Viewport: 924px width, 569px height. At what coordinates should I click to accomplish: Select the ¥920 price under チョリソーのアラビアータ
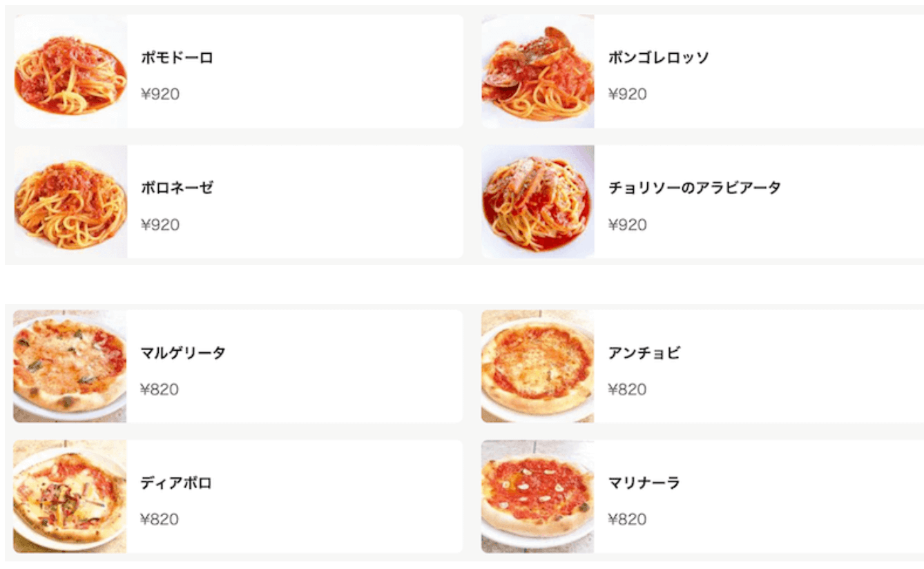click(628, 225)
